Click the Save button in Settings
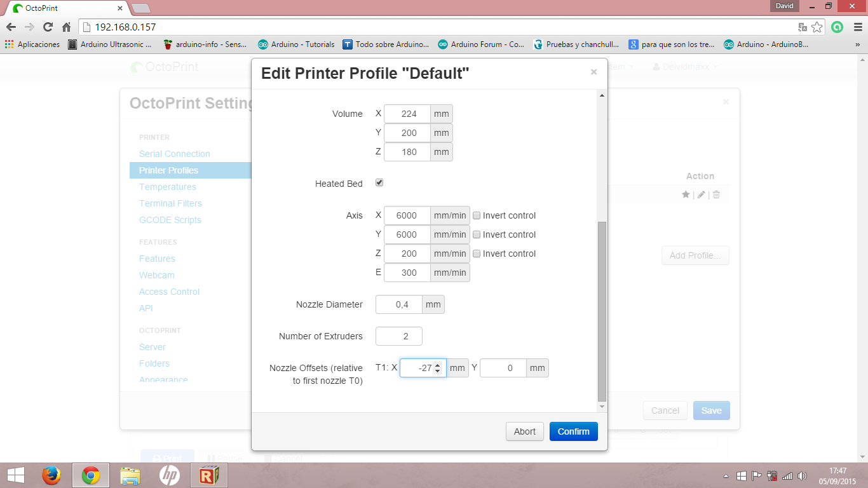The height and width of the screenshot is (488, 868). coord(712,410)
